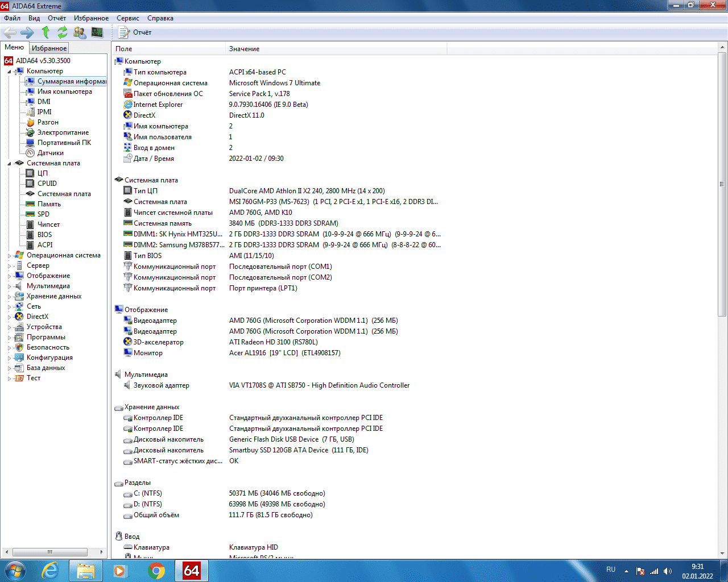Select AIDA64 v5.30.3500 root tree item
Screen dimensions: 728x582
point(43,61)
